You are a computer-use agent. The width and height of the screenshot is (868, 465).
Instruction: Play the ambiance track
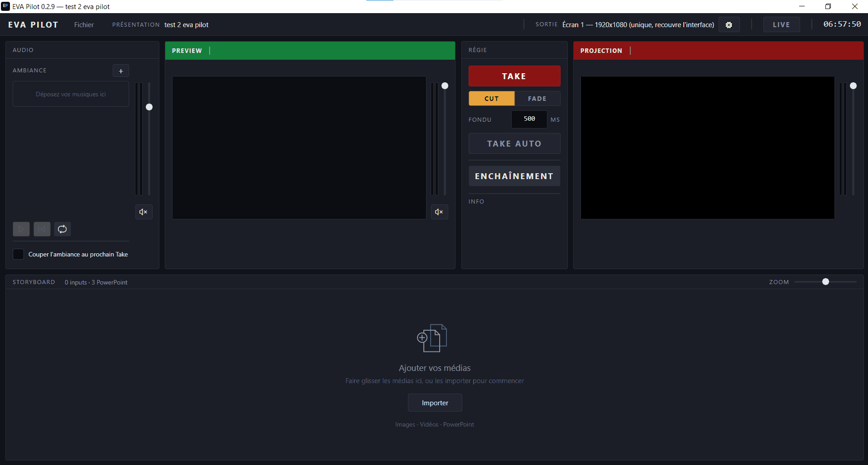tap(21, 229)
